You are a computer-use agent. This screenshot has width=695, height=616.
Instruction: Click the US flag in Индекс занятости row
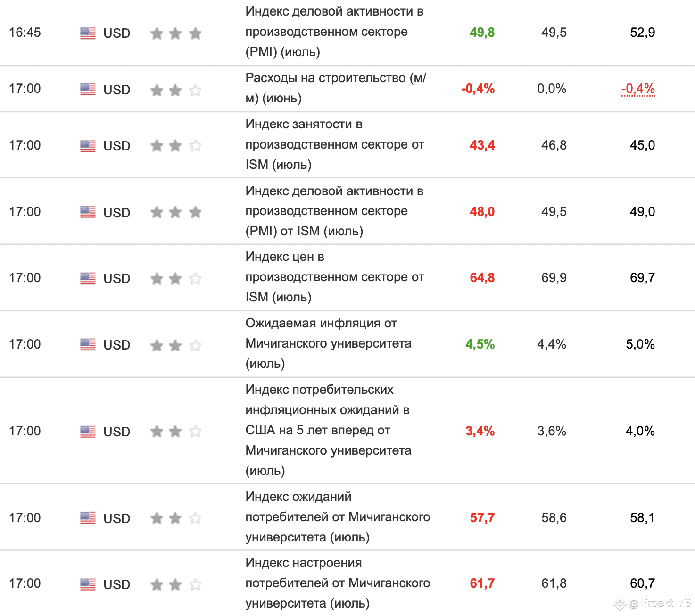coord(88,146)
